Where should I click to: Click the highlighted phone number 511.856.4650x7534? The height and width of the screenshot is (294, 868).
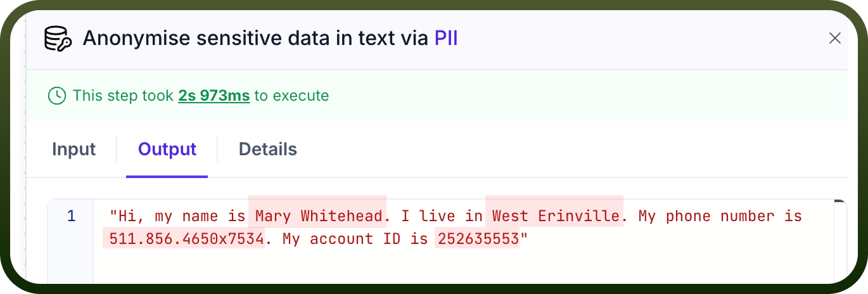click(184, 240)
